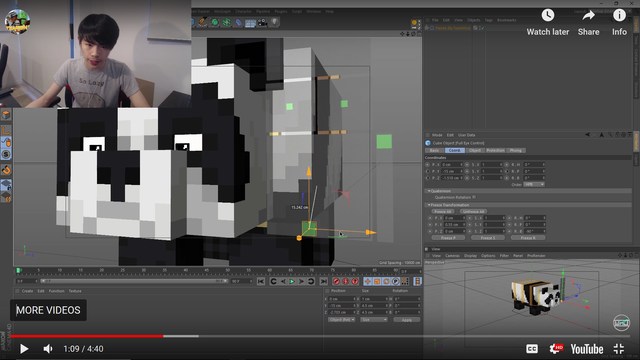The width and height of the screenshot is (640, 360).
Task: Click the Freeze All button
Action: [x=443, y=211]
